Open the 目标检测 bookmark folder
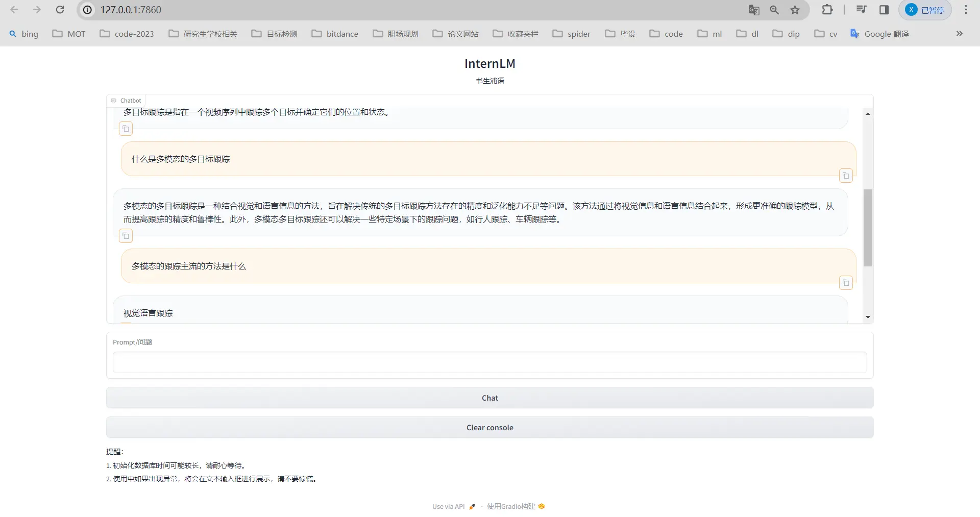Screen dimensions: 980x517 (x=275, y=34)
